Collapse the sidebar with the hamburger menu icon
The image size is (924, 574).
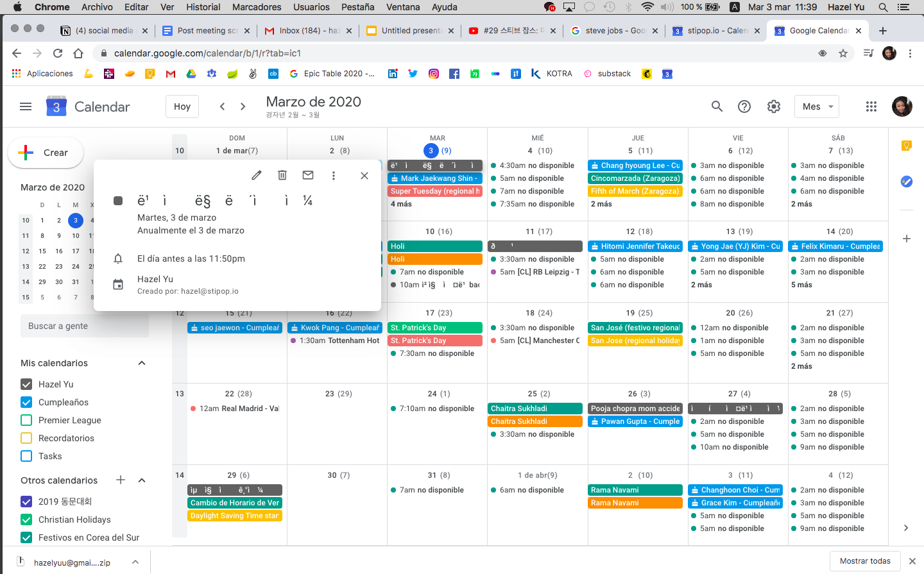point(26,106)
